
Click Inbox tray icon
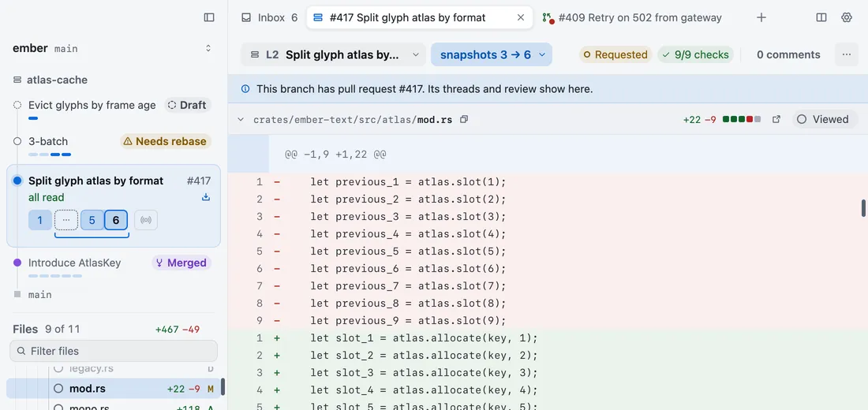pyautogui.click(x=246, y=17)
